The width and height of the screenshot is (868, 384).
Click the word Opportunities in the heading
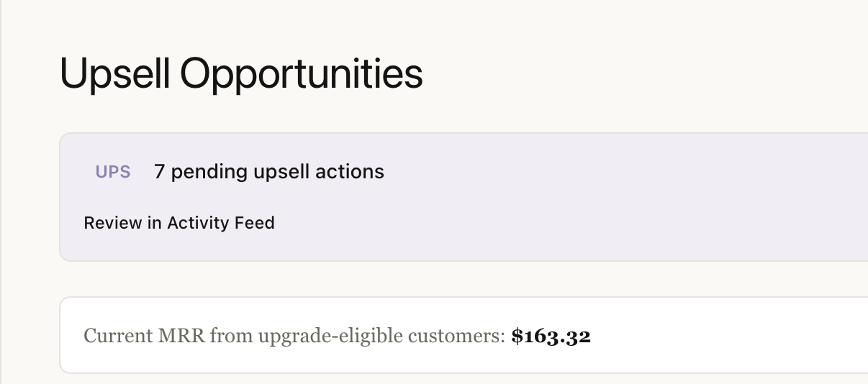[x=301, y=73]
